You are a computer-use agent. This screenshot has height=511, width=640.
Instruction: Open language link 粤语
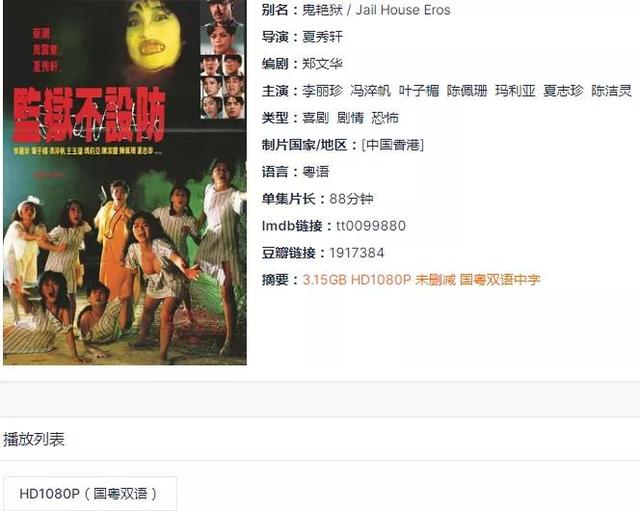tap(316, 172)
